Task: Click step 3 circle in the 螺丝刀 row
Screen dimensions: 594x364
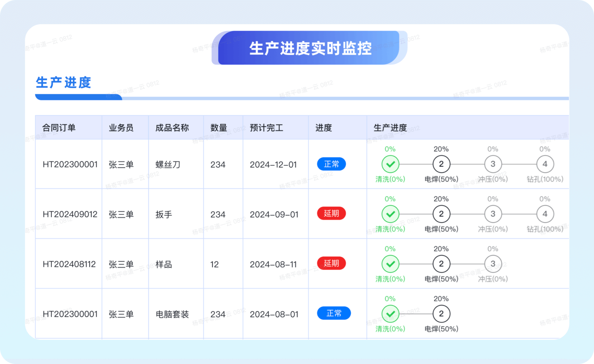Action: click(x=493, y=164)
